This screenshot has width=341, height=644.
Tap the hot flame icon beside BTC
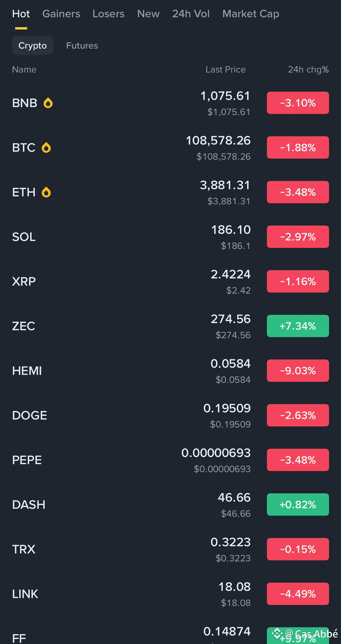(46, 147)
